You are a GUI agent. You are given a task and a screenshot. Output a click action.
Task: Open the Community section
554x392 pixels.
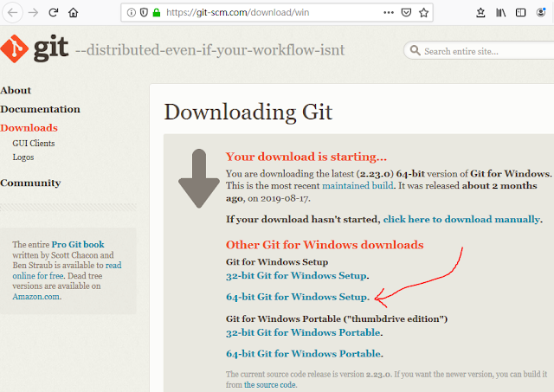(30, 183)
